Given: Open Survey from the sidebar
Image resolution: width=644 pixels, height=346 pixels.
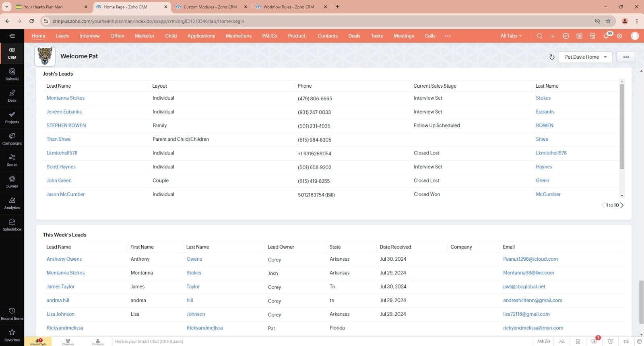Looking at the screenshot, I should pyautogui.click(x=12, y=182).
